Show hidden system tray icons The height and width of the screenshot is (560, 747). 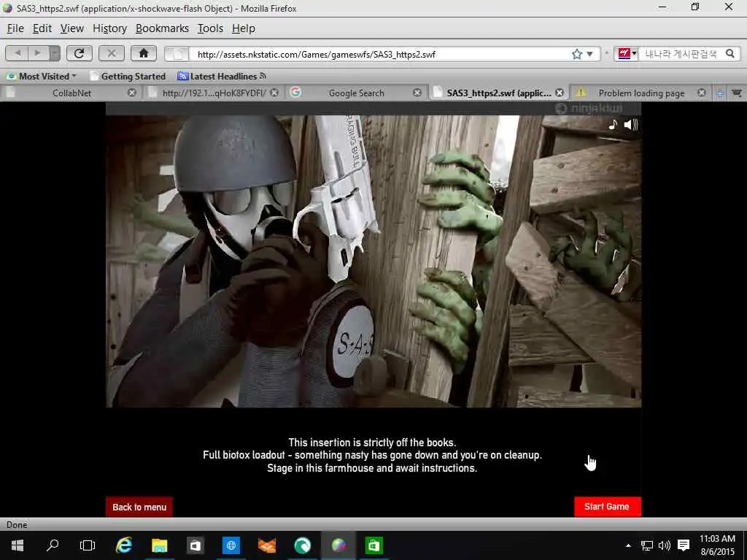[x=628, y=545]
